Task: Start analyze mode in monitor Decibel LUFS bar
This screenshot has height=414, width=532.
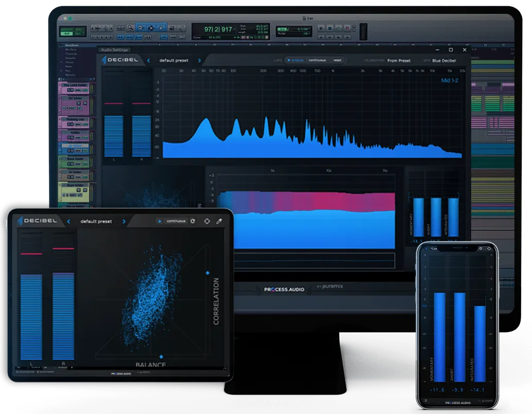Action: 295,60
